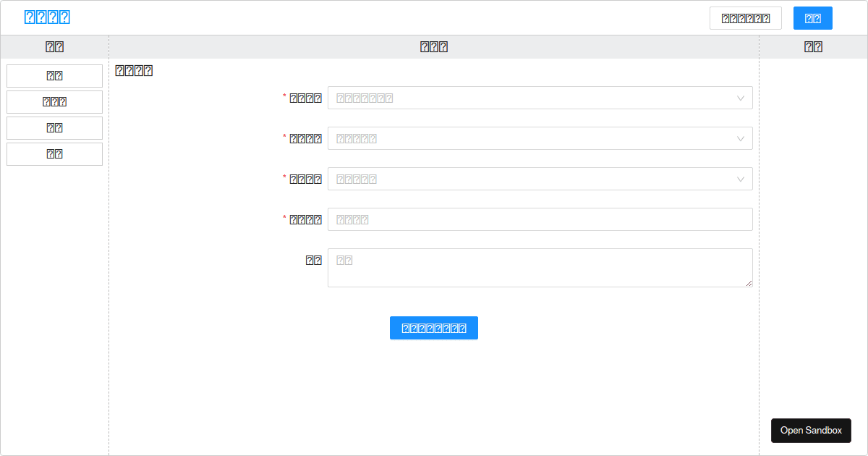Screen dimensions: 868x456
Task: Click the section title above the form
Action: [134, 70]
